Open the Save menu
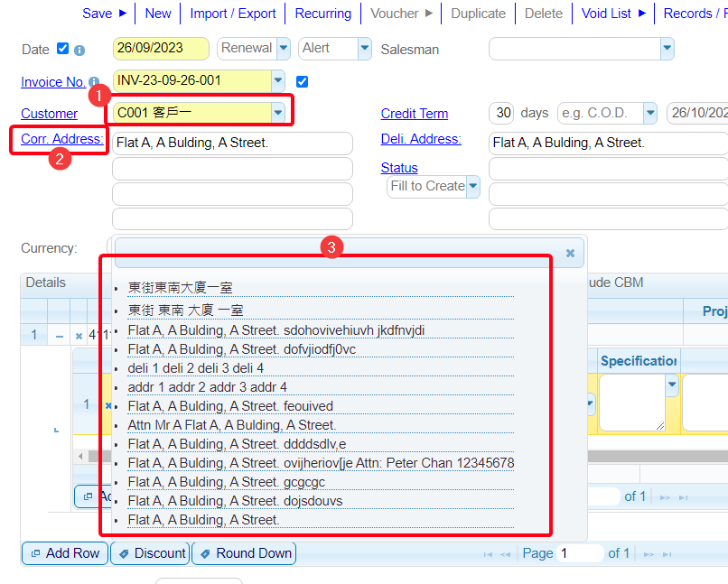The height and width of the screenshot is (584, 728). pyautogui.click(x=105, y=14)
